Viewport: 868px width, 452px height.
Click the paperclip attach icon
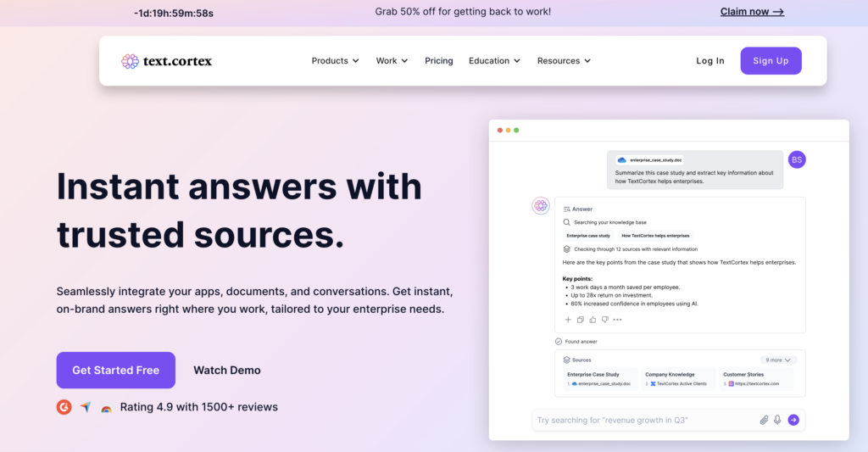(764, 420)
